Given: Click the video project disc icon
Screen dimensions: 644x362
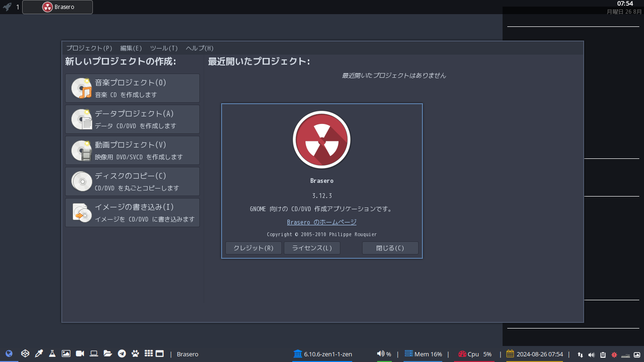Looking at the screenshot, I should 81,150.
